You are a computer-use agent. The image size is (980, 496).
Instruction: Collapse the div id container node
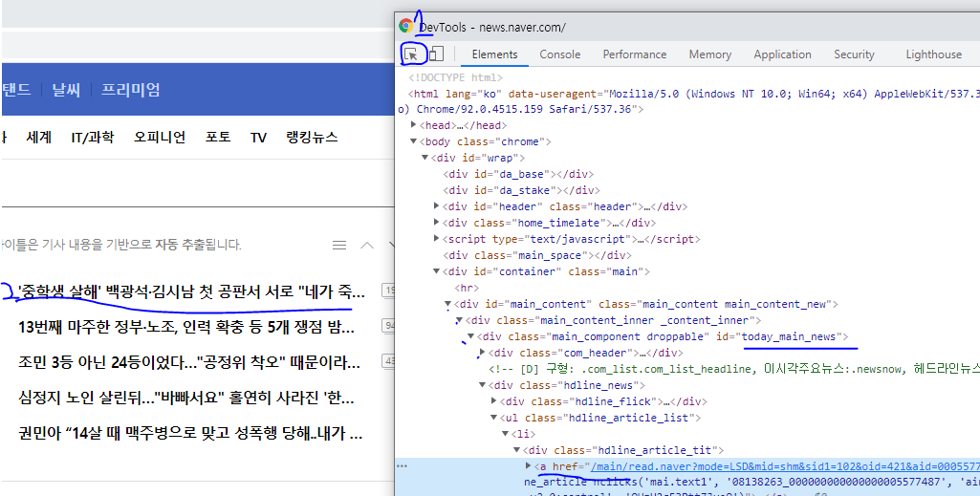pyautogui.click(x=436, y=271)
